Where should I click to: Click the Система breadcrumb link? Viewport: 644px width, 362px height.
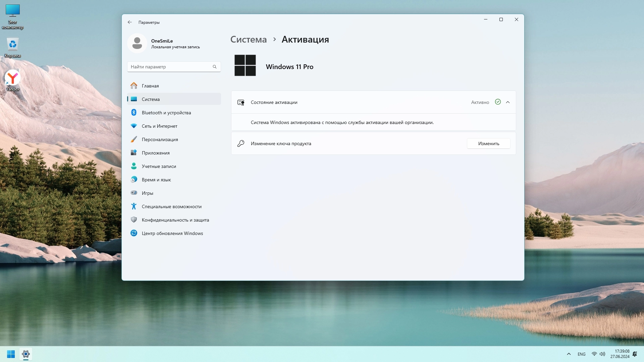248,40
